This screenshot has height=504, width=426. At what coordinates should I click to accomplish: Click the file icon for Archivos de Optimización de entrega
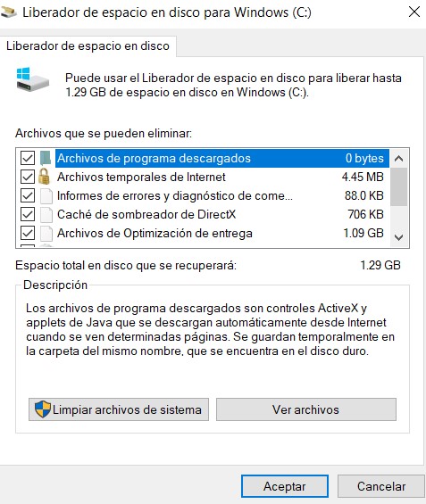[x=46, y=233]
